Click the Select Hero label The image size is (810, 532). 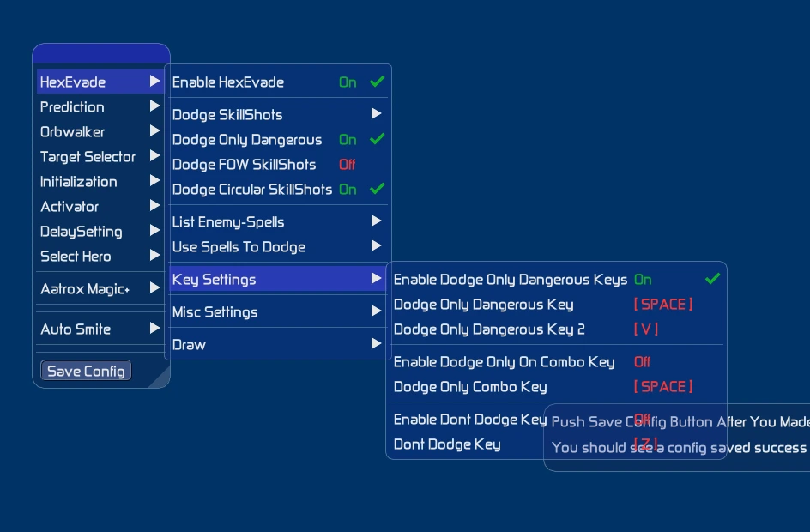click(76, 256)
